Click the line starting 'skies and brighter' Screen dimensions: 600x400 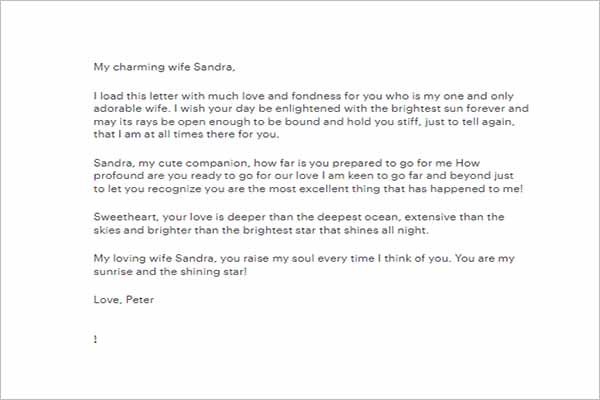(x=261, y=230)
